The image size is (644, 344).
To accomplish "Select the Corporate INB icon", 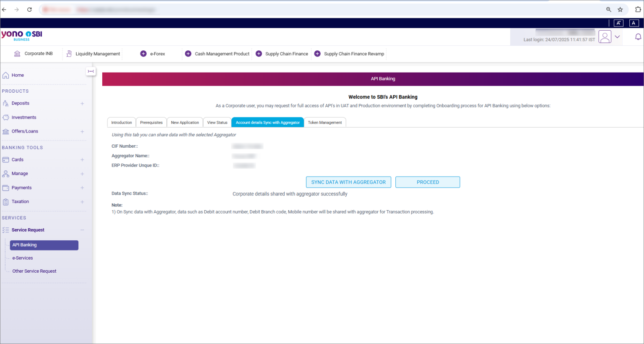I will click(x=17, y=54).
